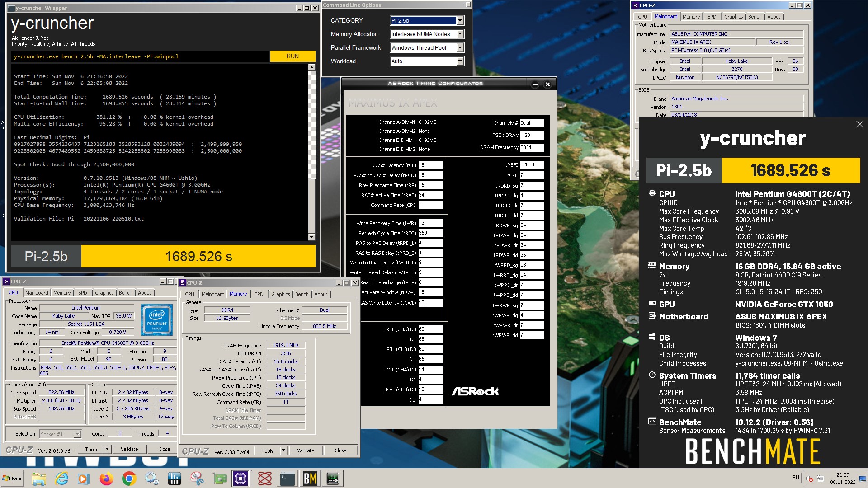Expand the Memory Allocator dropdown
Image resolution: width=868 pixels, height=488 pixels.
pos(460,34)
